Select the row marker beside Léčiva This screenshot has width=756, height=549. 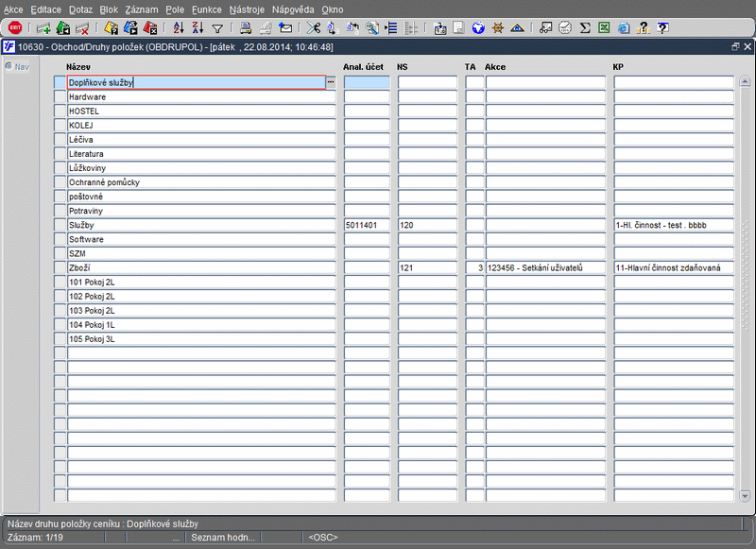60,140
